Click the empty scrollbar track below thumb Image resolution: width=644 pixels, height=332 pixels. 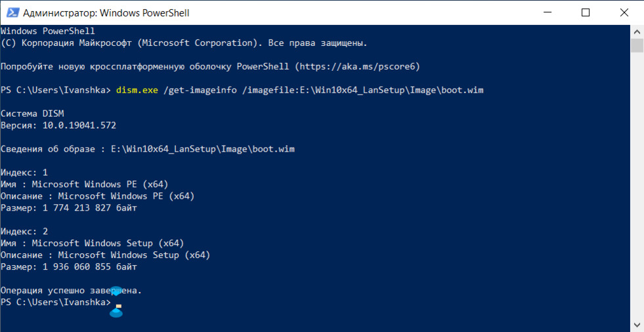pos(637,184)
